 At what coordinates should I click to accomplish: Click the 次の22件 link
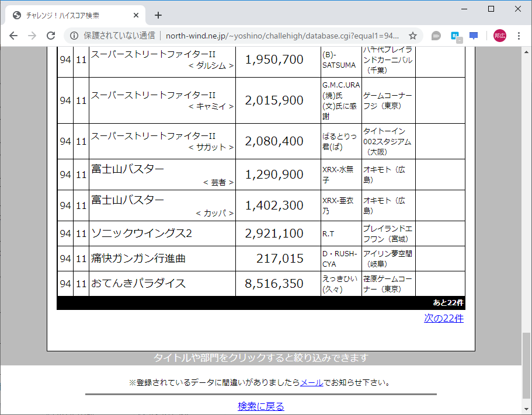click(444, 318)
